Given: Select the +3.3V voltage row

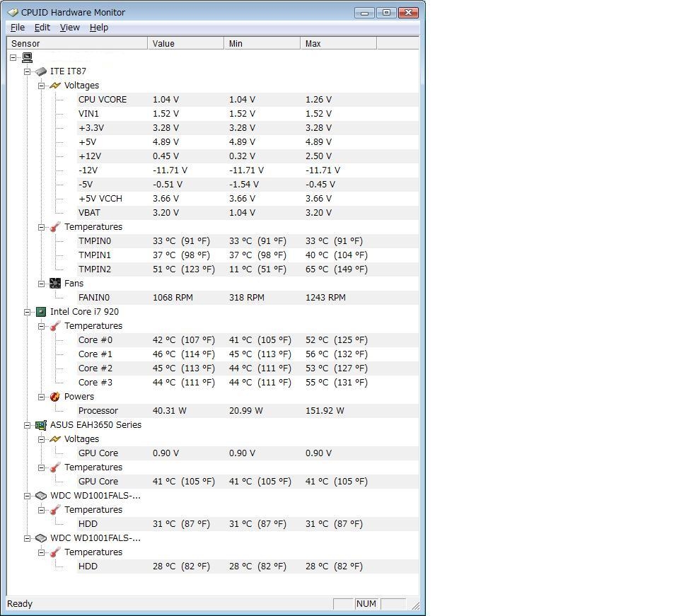Looking at the screenshot, I should pos(248,128).
